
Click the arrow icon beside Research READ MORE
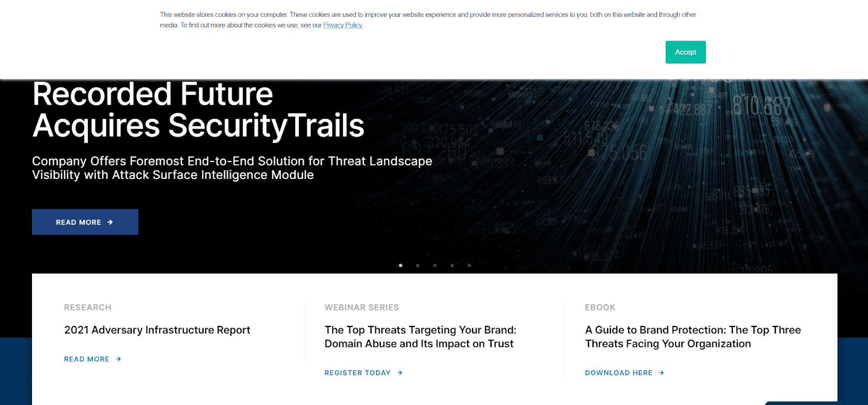point(118,359)
